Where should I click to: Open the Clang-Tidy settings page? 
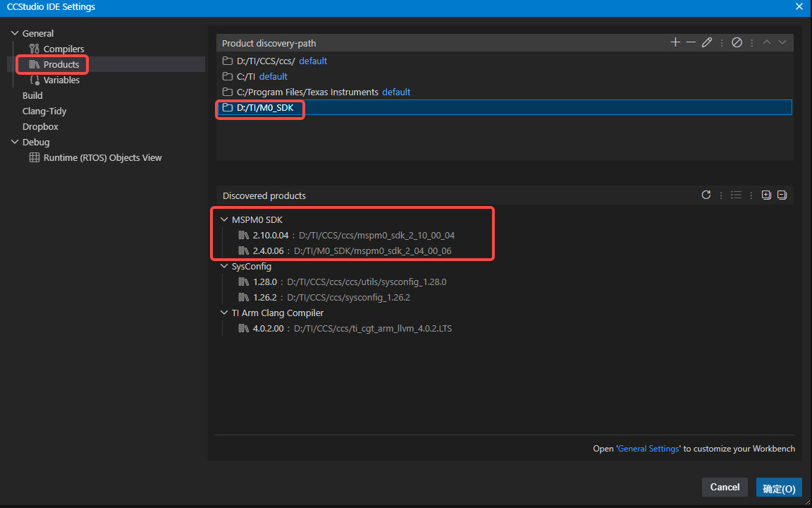click(44, 111)
